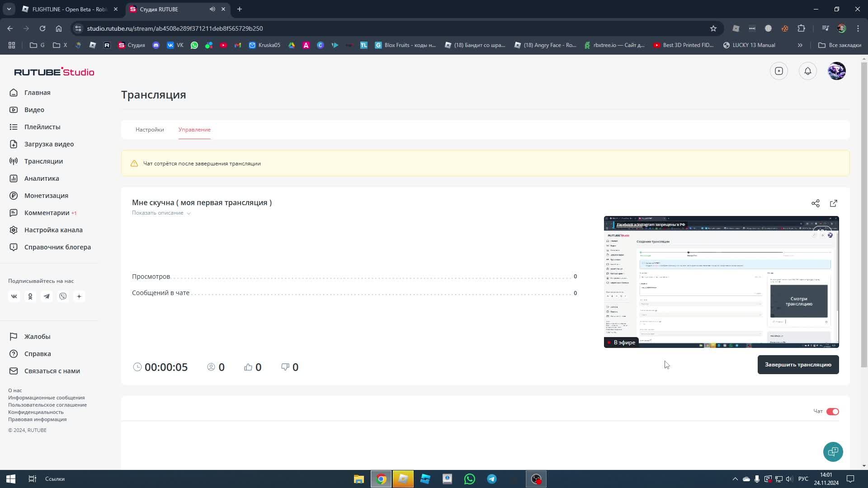Reload the page
Viewport: 868px width, 488px height.
[42, 28]
